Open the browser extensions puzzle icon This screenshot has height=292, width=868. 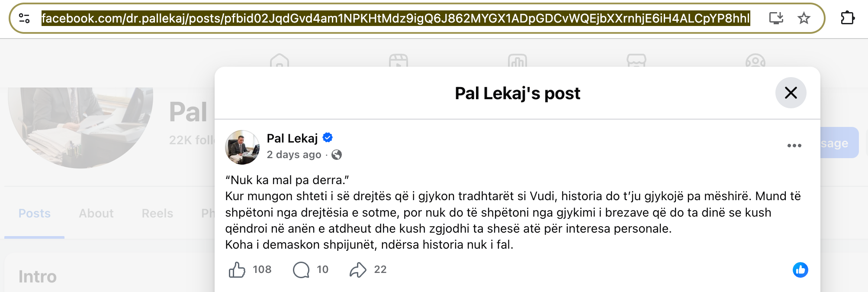point(847,18)
